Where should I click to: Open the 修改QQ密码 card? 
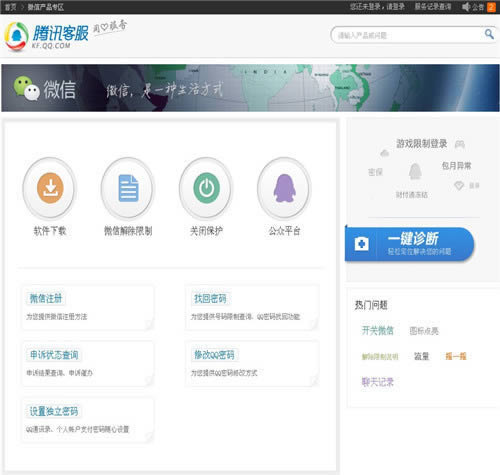[x=252, y=363]
